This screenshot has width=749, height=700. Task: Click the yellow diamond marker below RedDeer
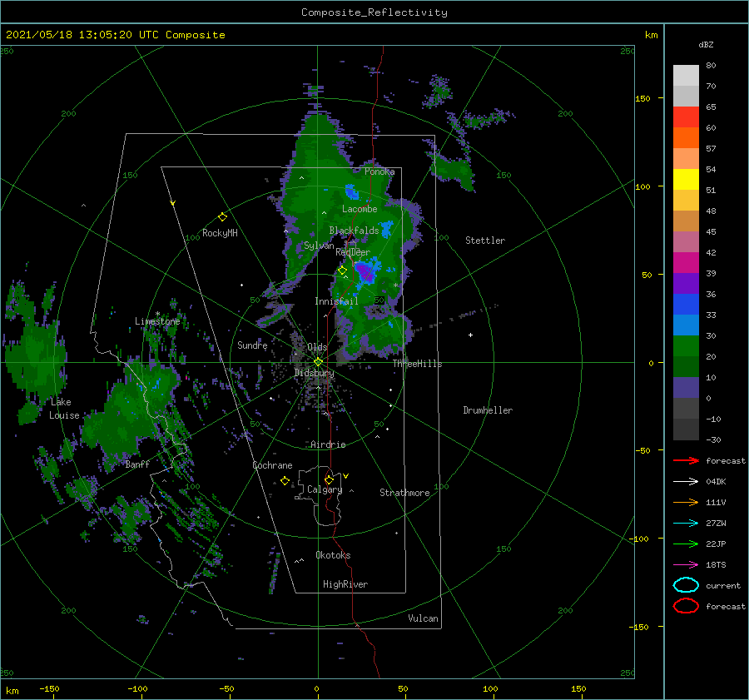(x=342, y=271)
